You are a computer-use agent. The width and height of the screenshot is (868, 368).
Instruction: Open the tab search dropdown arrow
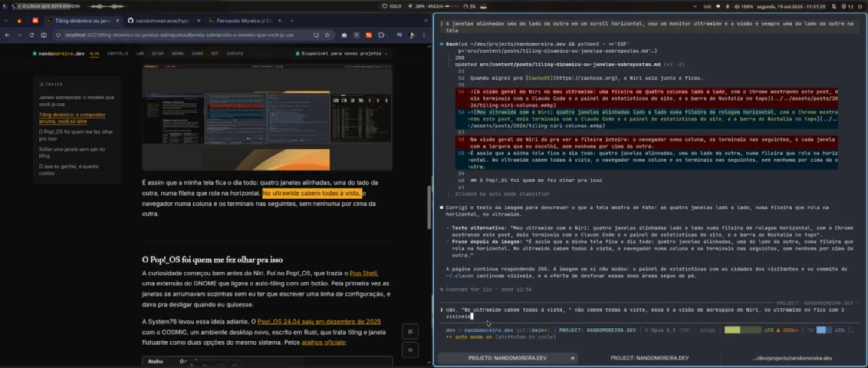pyautogui.click(x=6, y=20)
